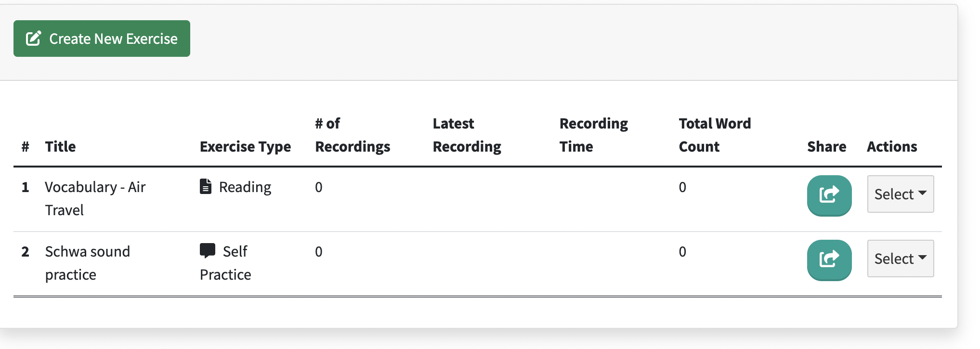
Task: Click the Recording Time column header
Action: tap(593, 135)
